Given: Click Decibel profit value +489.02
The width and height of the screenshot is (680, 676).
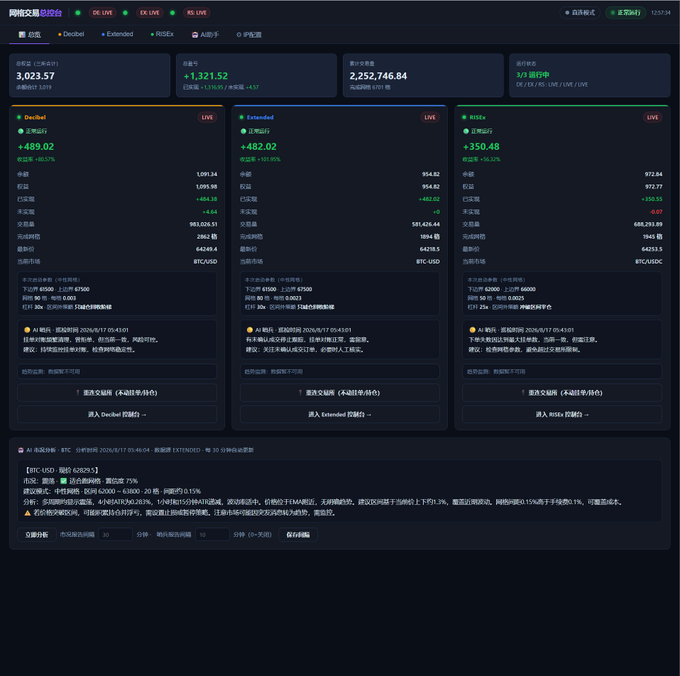Looking at the screenshot, I should coord(36,147).
